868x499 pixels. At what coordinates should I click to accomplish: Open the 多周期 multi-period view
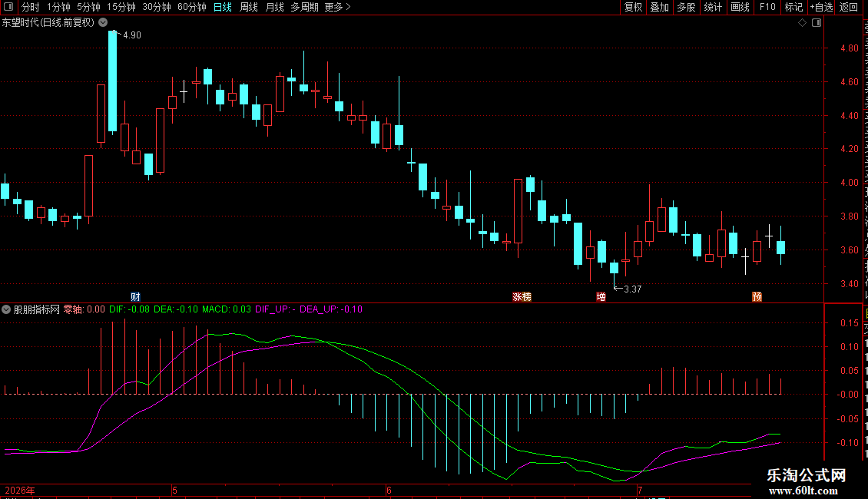pos(304,7)
